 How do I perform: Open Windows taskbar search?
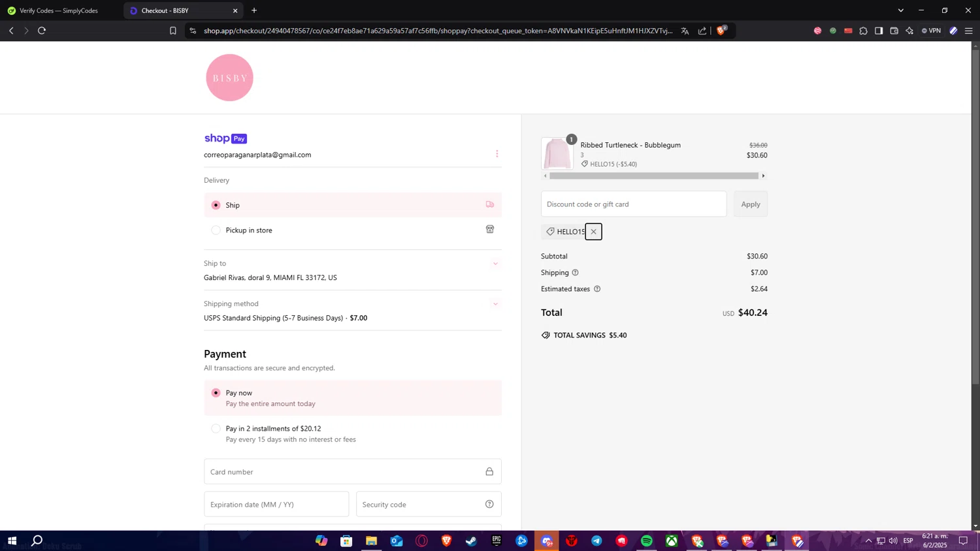37,541
